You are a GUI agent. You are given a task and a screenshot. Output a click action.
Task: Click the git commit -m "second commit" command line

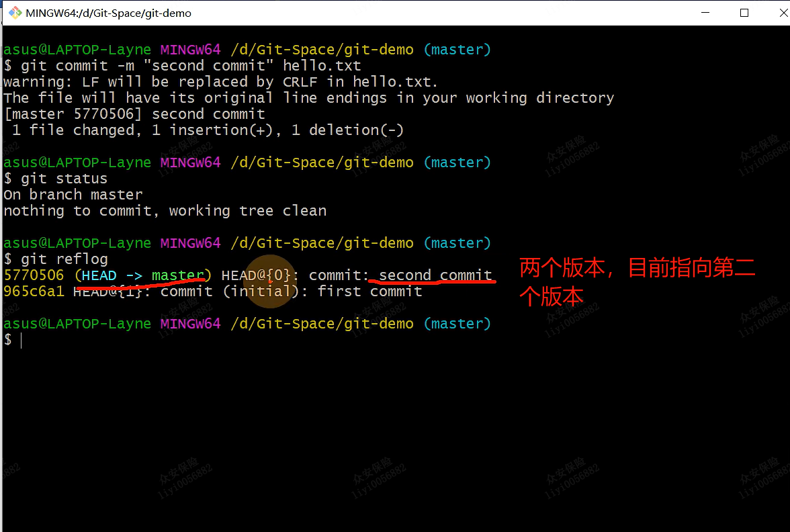coord(183,66)
